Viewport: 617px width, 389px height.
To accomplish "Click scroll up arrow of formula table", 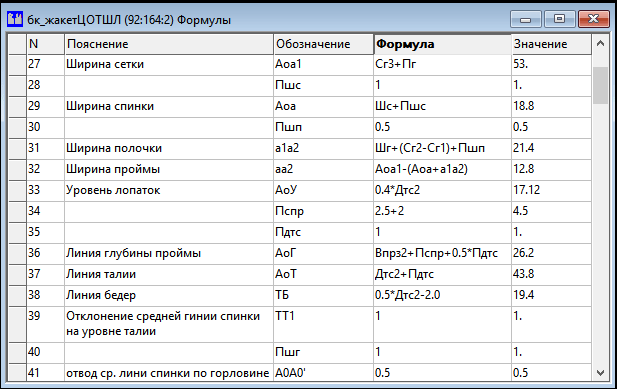I will click(600, 44).
